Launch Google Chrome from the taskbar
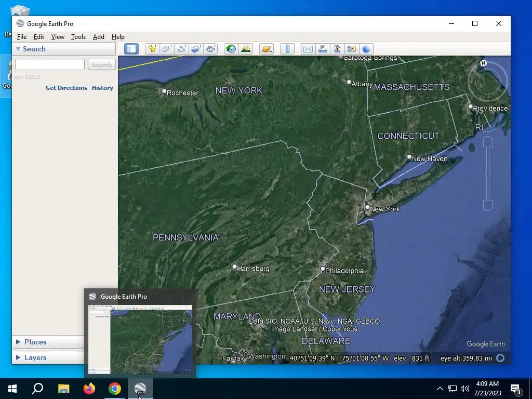Viewport: 532px width, 399px height. click(115, 389)
